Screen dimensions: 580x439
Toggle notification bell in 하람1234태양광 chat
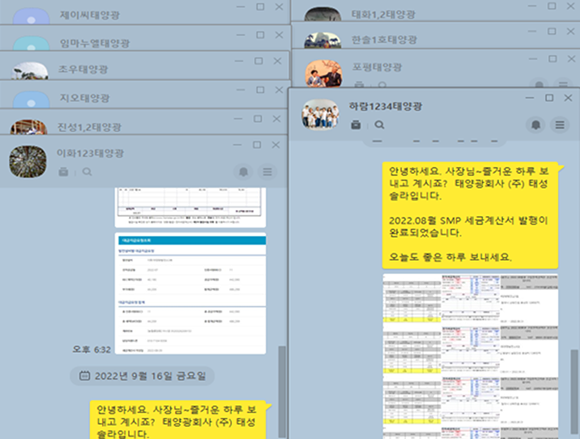[x=536, y=125]
